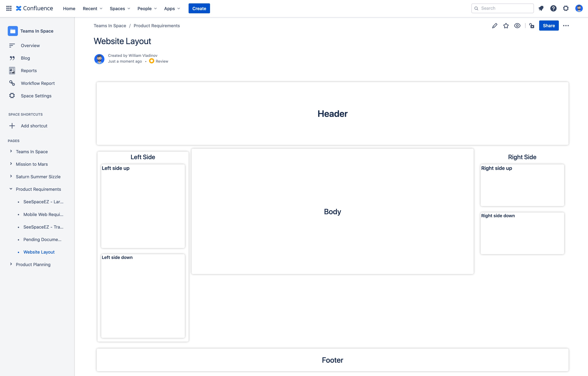Toggle the watch page eye icon
Image resolution: width=588 pixels, height=376 pixels.
tap(517, 26)
